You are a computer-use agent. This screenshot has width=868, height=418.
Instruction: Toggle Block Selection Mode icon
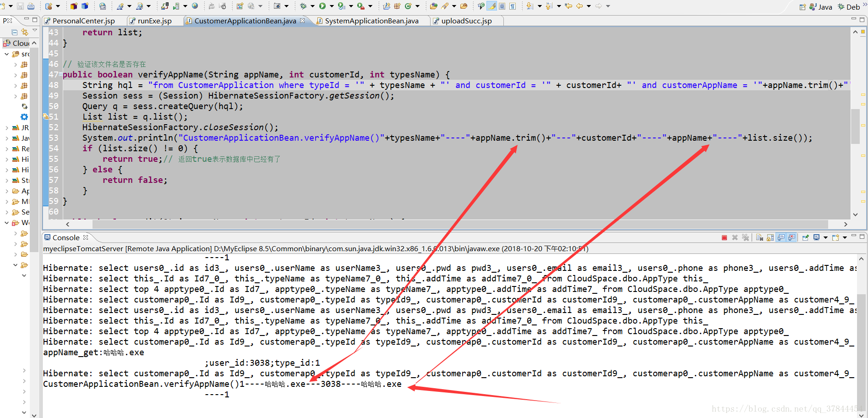pos(502,6)
